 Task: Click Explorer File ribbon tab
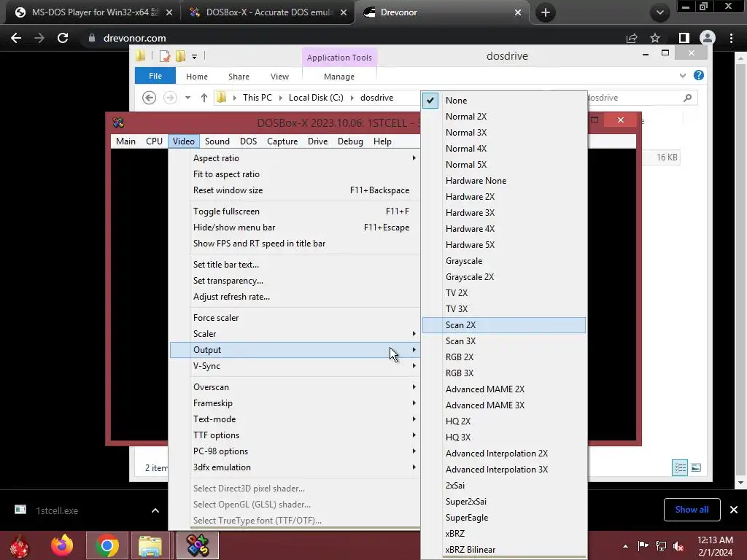click(x=155, y=76)
